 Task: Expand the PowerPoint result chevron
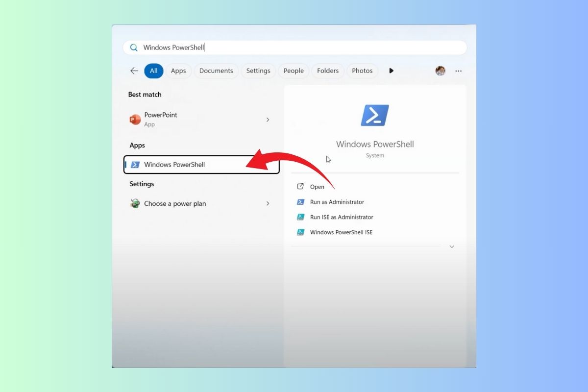click(x=268, y=120)
